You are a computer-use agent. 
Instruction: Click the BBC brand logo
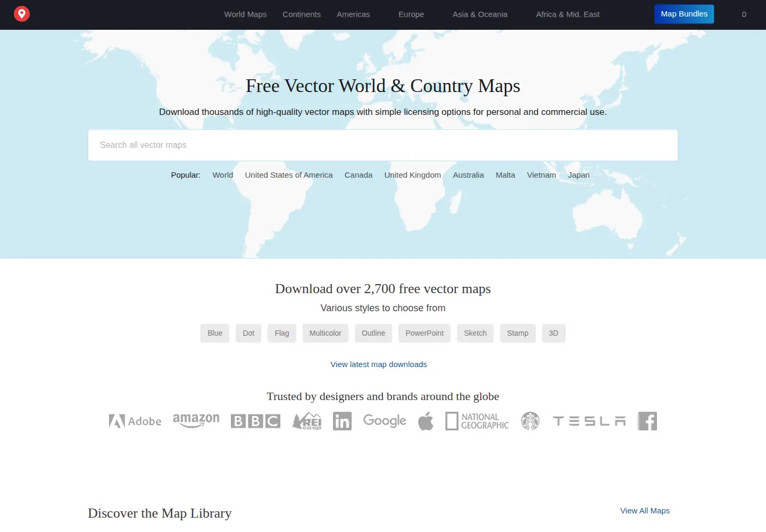click(255, 421)
